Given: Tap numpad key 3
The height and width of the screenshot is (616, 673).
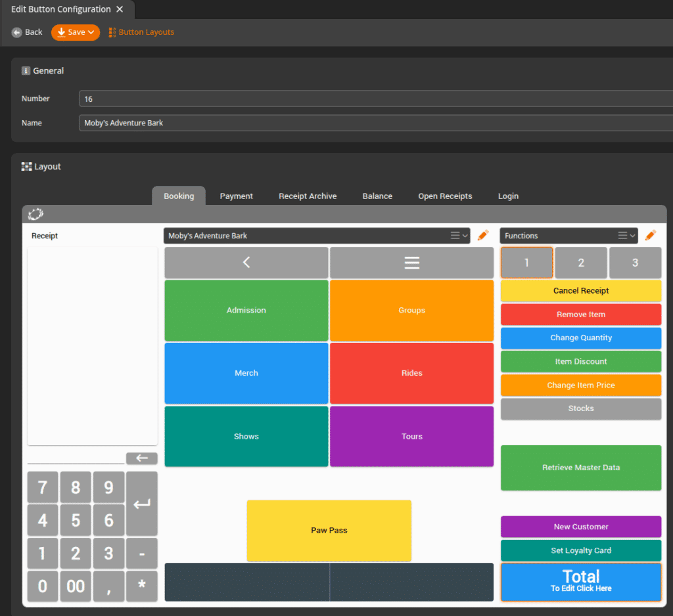Looking at the screenshot, I should coord(108,554).
